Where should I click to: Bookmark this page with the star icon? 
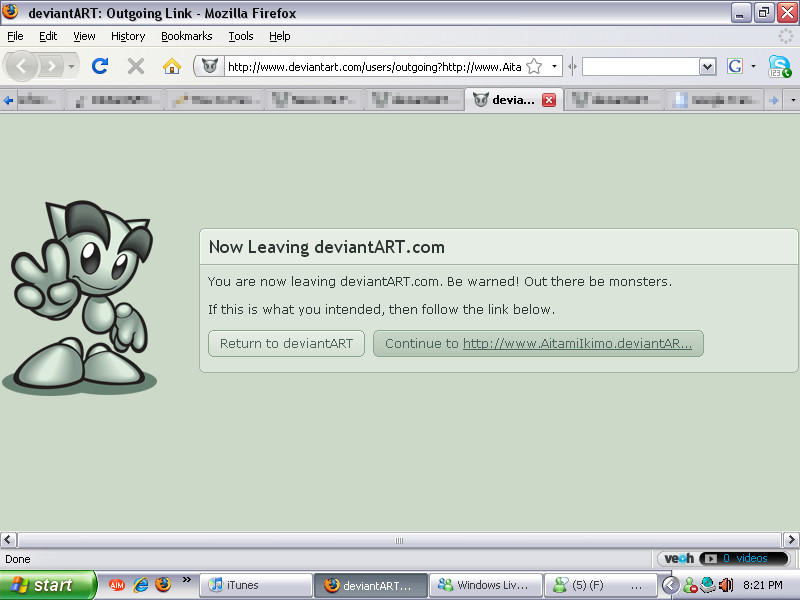(534, 66)
